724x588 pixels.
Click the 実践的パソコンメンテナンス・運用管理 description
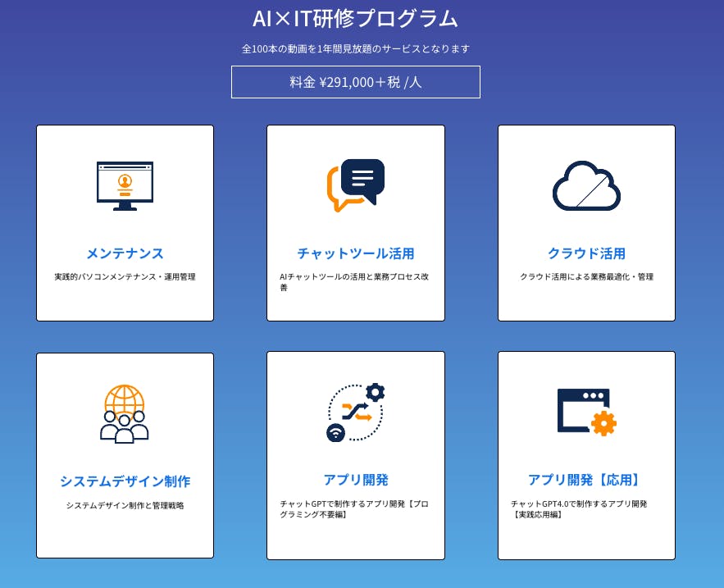pyautogui.click(x=125, y=277)
